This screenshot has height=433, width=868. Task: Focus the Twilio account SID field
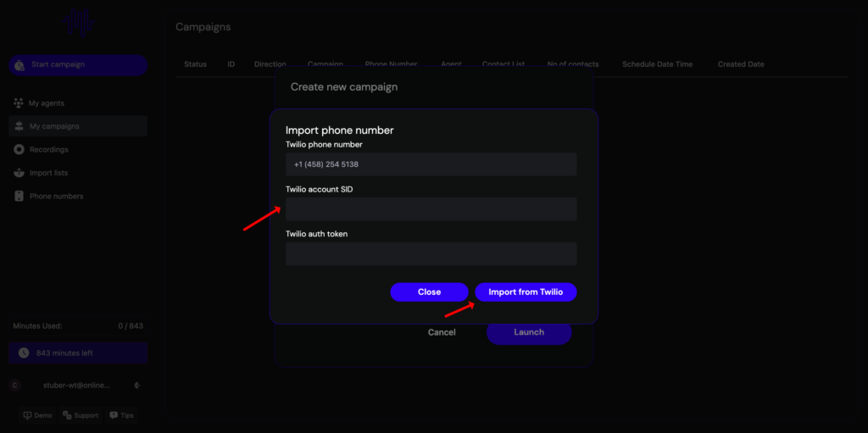coord(431,209)
